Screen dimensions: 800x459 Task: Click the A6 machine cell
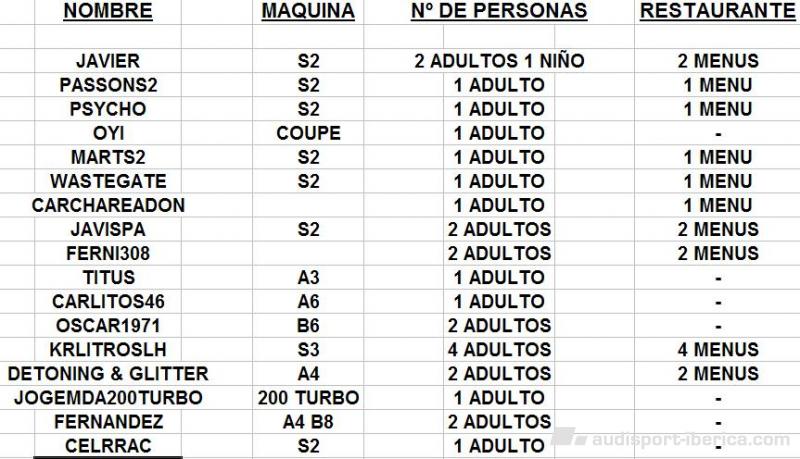pos(308,301)
